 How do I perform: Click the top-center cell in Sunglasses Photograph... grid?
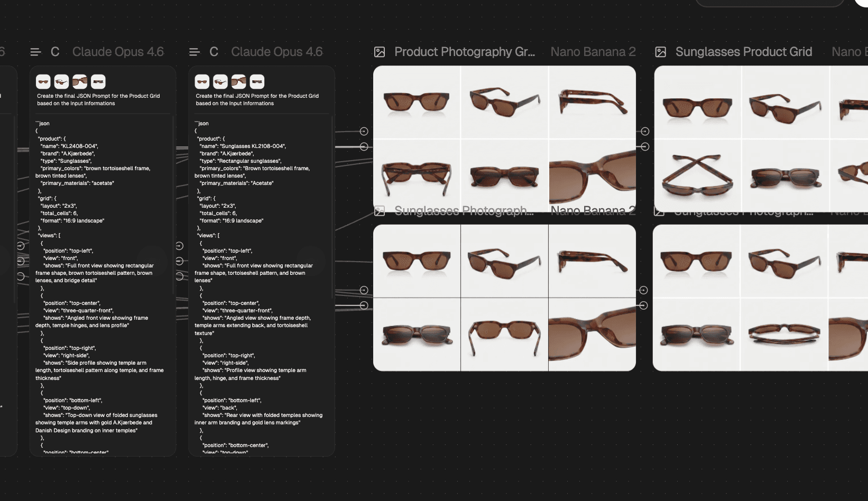(x=504, y=261)
